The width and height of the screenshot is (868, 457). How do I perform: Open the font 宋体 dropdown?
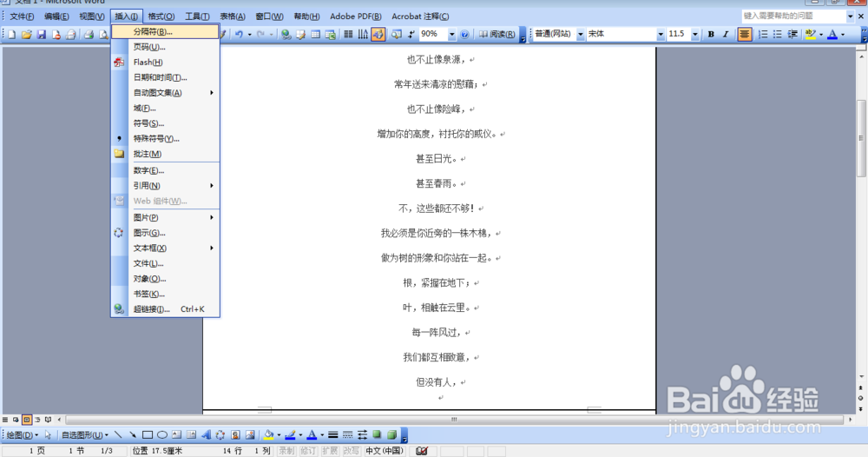(661, 35)
